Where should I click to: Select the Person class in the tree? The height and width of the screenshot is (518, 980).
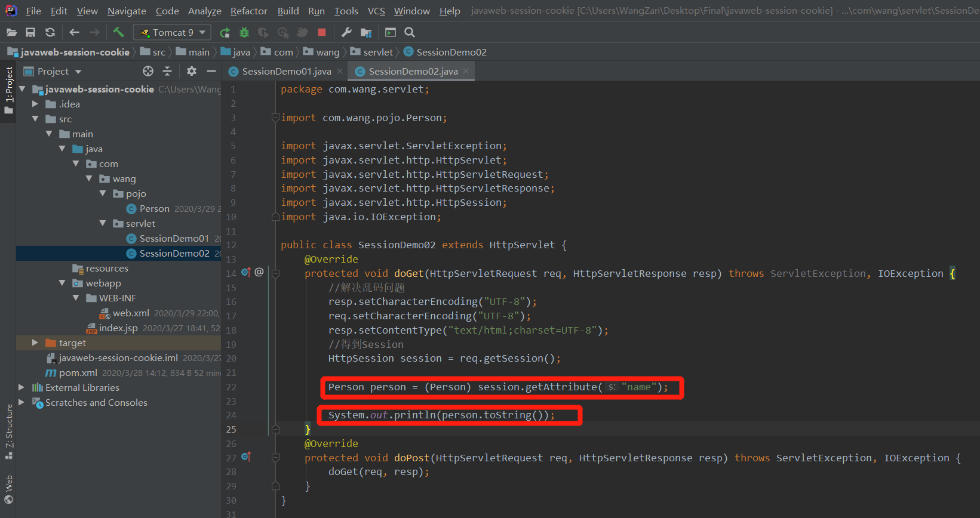[x=154, y=208]
